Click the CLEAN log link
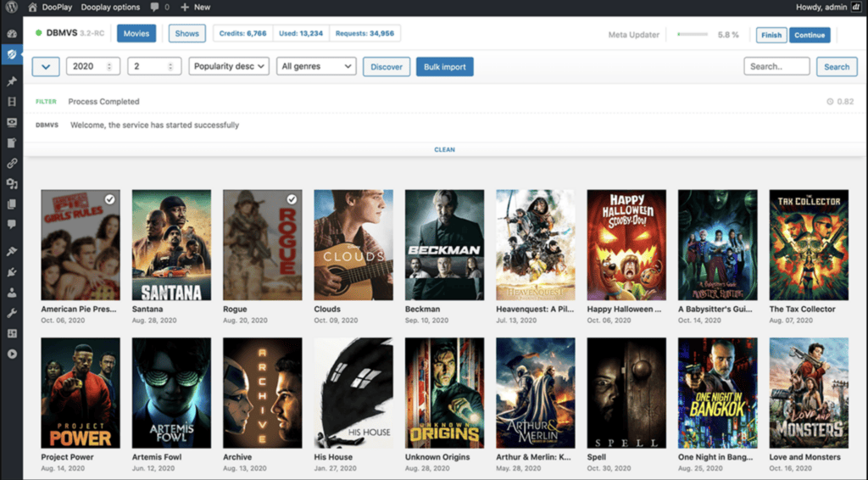 click(444, 149)
